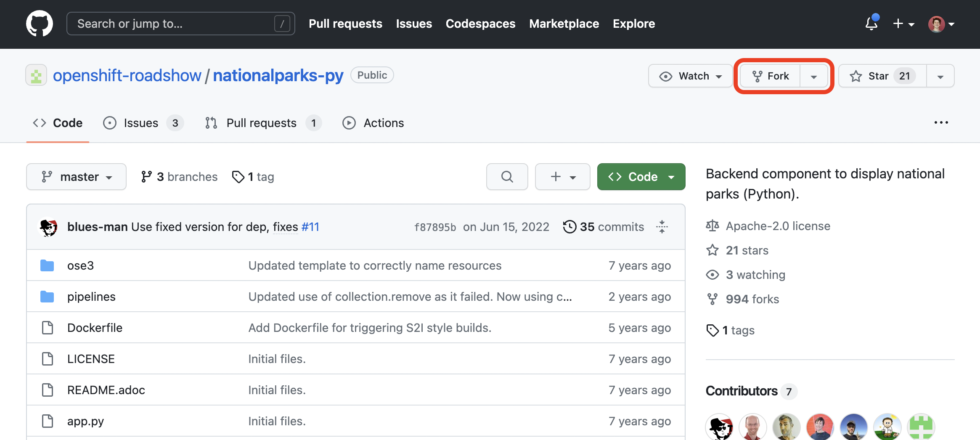Viewport: 980px width, 440px height.
Task: View the 994 forks link
Action: (752, 299)
